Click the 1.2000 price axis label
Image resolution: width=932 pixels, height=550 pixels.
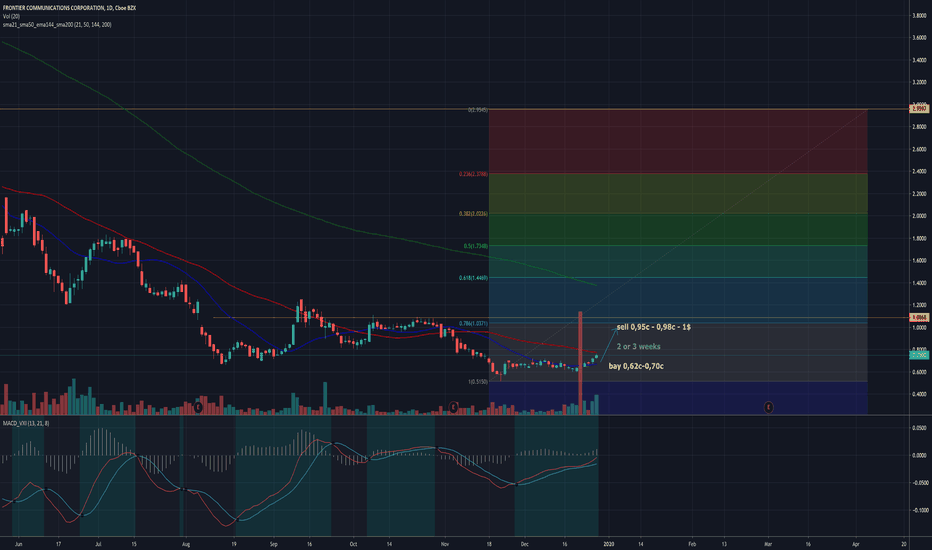(x=920, y=305)
